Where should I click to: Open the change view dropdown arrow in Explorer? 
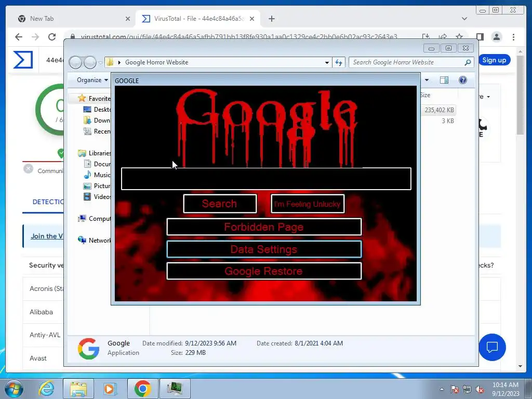pos(427,80)
